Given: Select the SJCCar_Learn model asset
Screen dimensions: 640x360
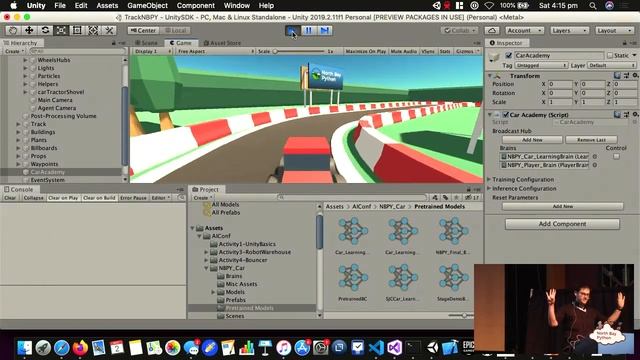Looking at the screenshot, I should click(402, 282).
